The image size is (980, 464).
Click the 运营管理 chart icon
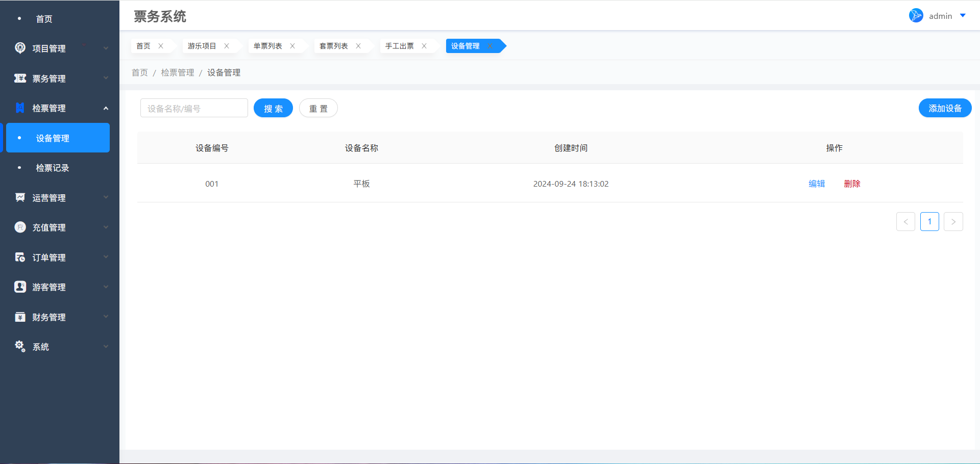[20, 197]
